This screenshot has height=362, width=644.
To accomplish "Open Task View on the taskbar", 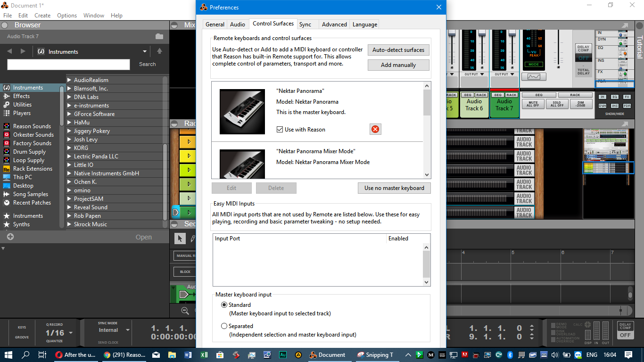I will (x=42, y=355).
